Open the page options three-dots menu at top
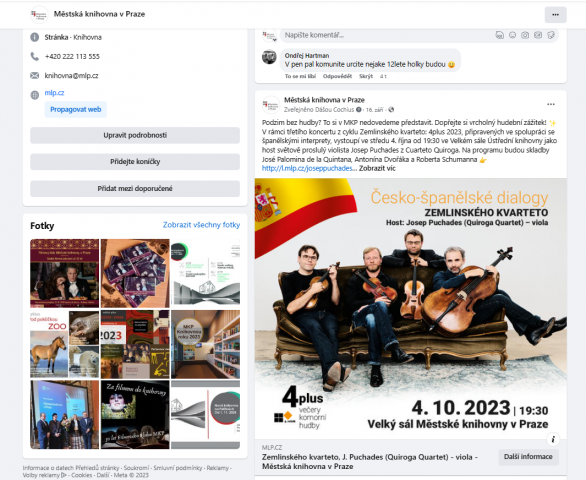 pyautogui.click(x=555, y=15)
